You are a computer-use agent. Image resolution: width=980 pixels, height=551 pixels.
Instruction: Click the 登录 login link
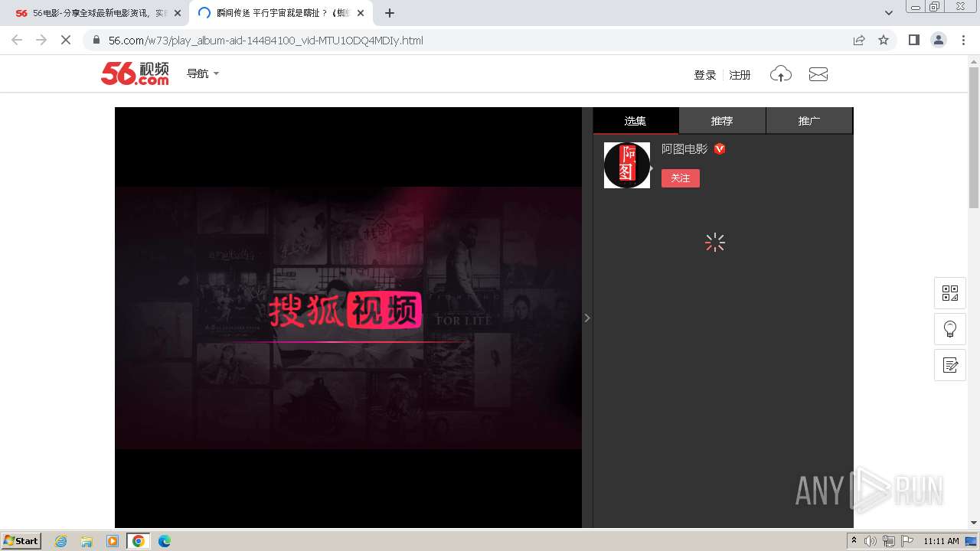point(704,75)
